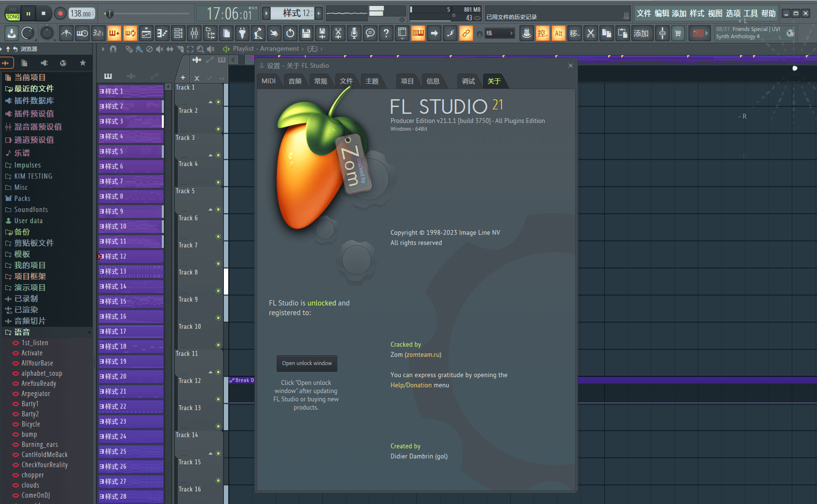Select 样式 12 in the pattern list
Image resolution: width=817 pixels, height=504 pixels.
pos(131,256)
